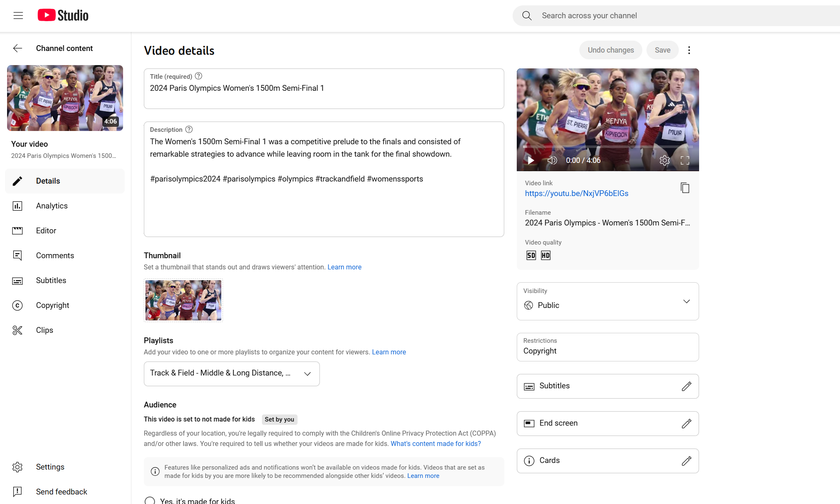Copy the video link with clipboard icon
Image resolution: width=840 pixels, height=504 pixels.
(x=685, y=188)
